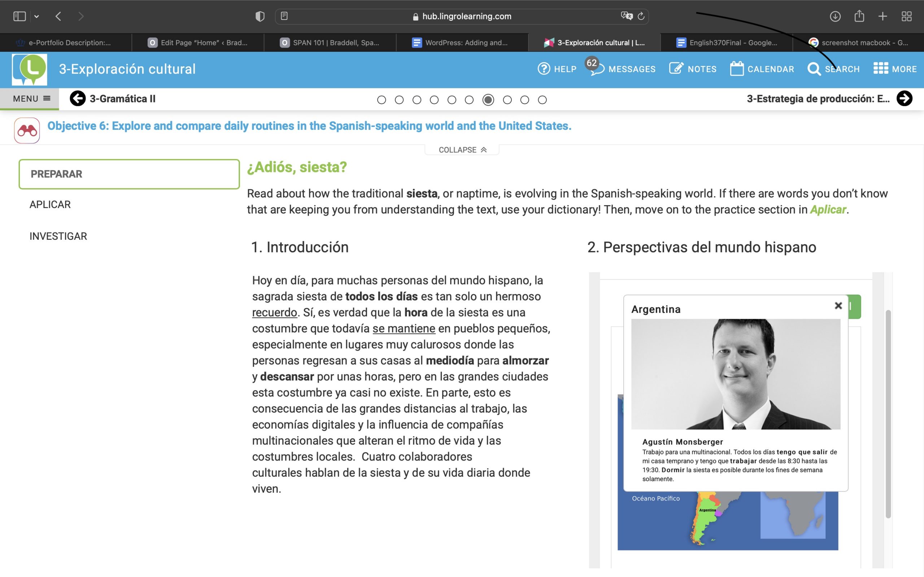Follow the green Aplicar link
The image size is (924, 577).
click(828, 210)
